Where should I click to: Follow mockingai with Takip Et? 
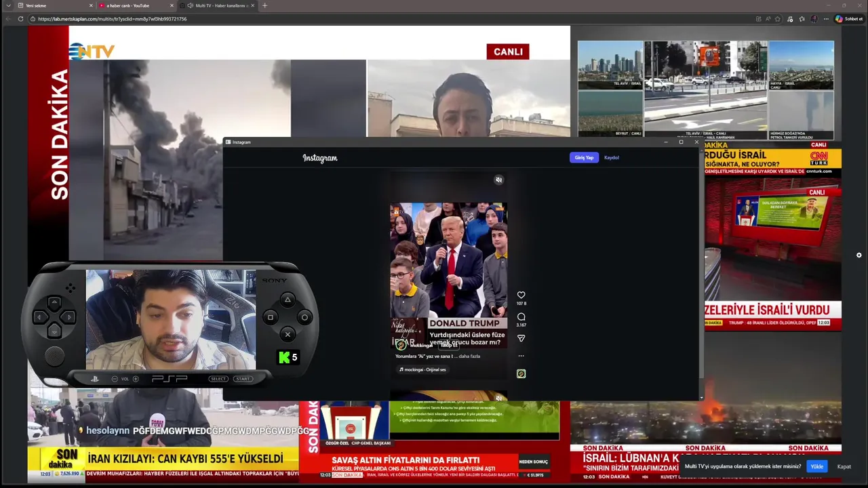(450, 346)
